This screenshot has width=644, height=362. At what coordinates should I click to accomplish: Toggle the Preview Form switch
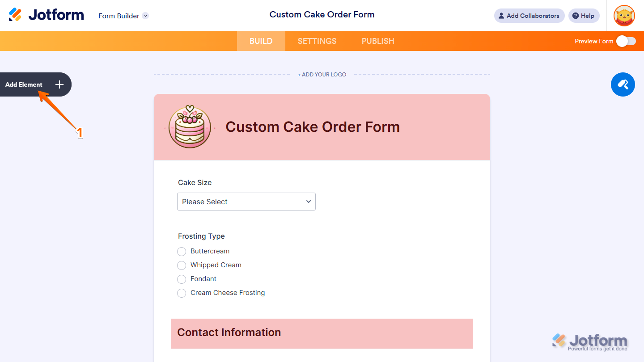pyautogui.click(x=626, y=41)
